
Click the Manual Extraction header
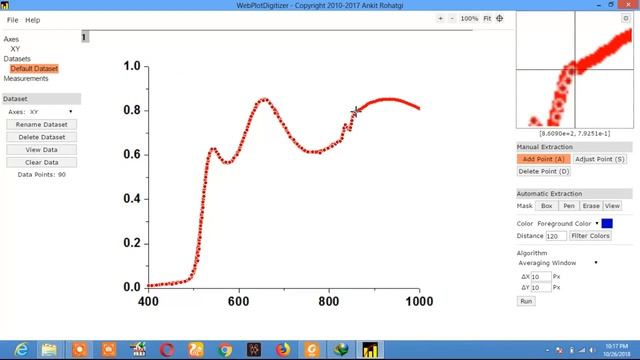pyautogui.click(x=574, y=147)
